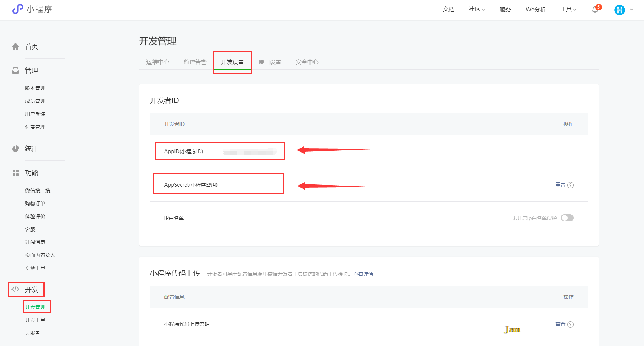
Task: Open 版本管理 in the sidebar
Action: 35,88
